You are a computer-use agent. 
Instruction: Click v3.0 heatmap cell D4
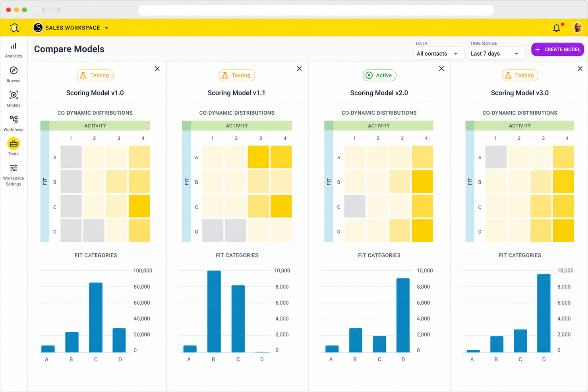coord(563,231)
